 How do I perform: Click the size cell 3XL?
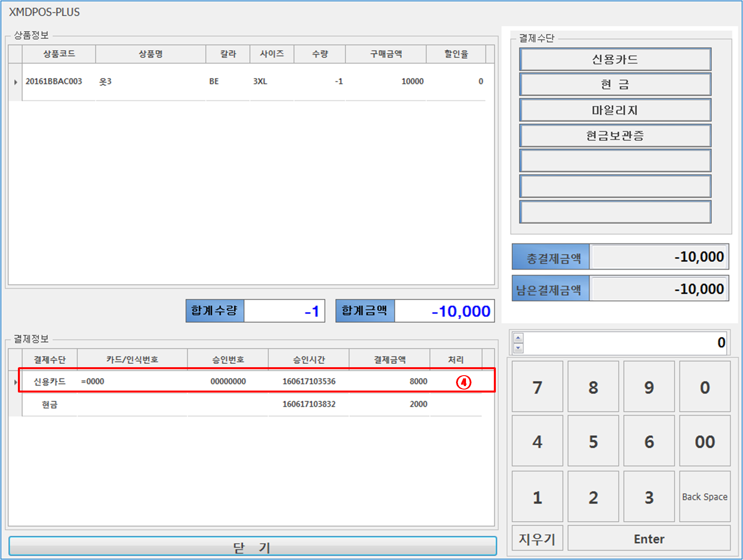[272, 81]
